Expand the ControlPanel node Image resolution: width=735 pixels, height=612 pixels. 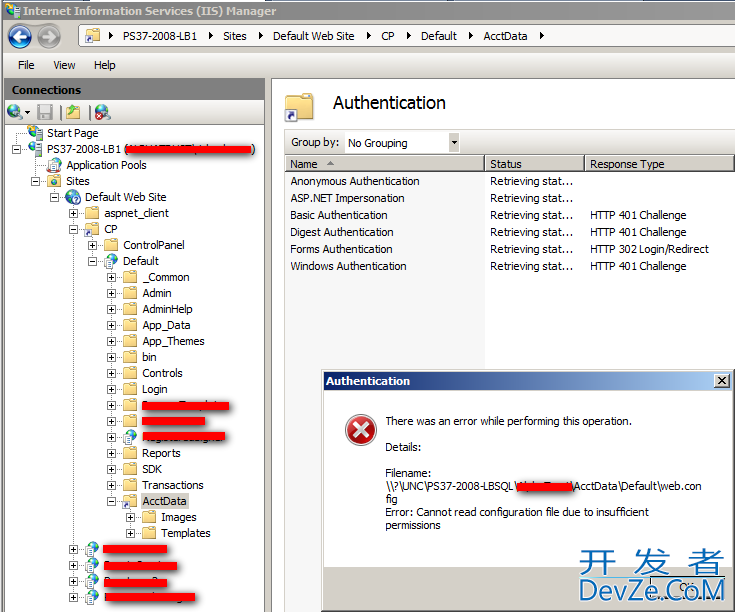(x=93, y=246)
